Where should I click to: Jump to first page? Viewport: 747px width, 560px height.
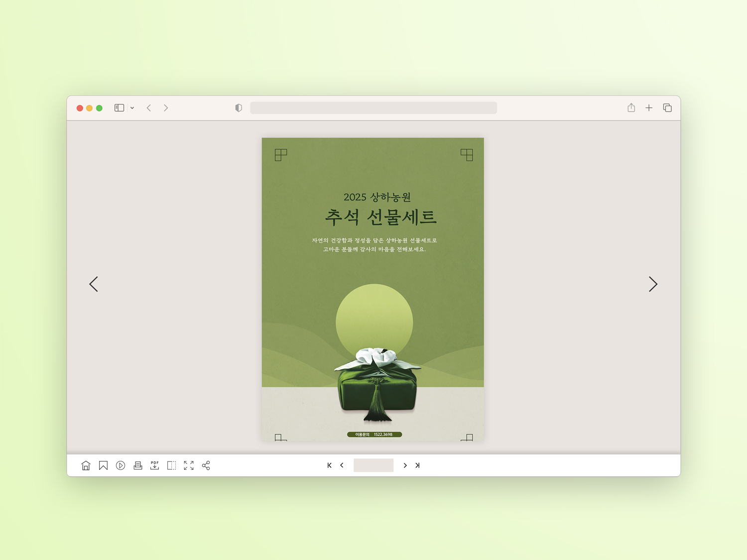coord(329,465)
